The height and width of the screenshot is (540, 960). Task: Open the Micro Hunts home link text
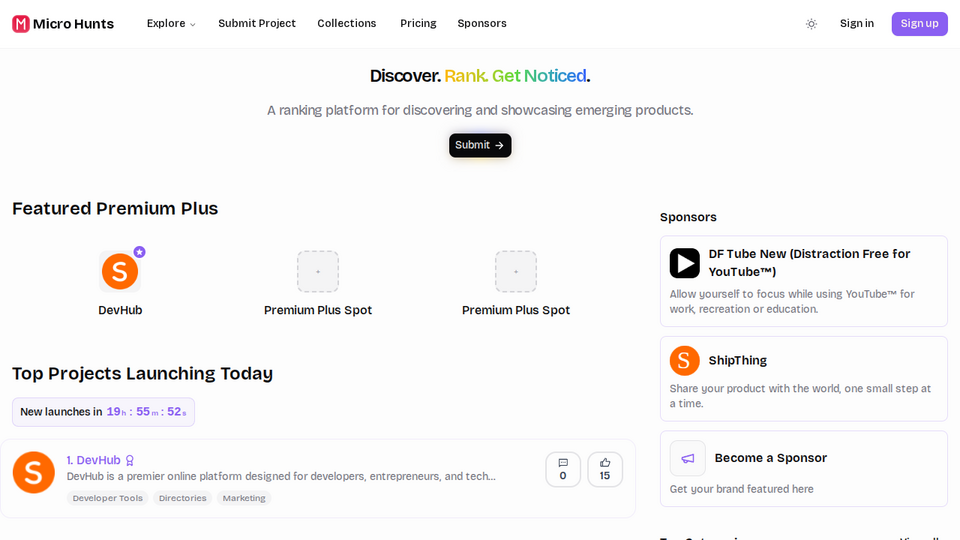point(73,24)
